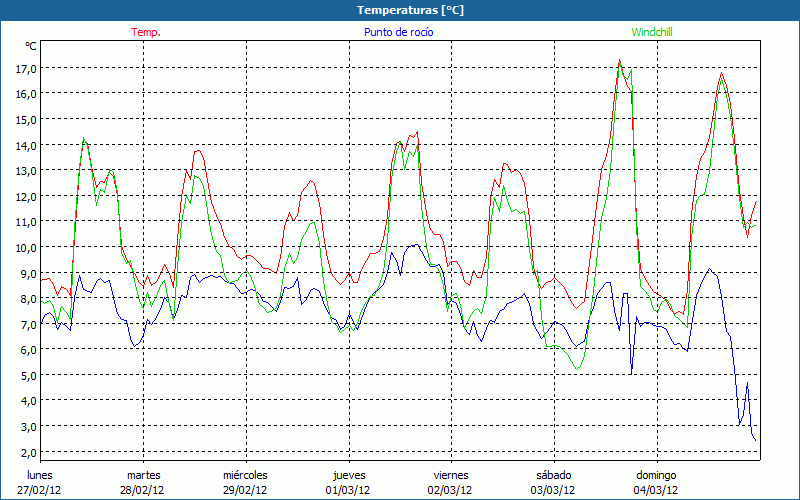Screen dimensions: 800x500
Task: Click the °C unit label on axis
Action: click(31, 46)
